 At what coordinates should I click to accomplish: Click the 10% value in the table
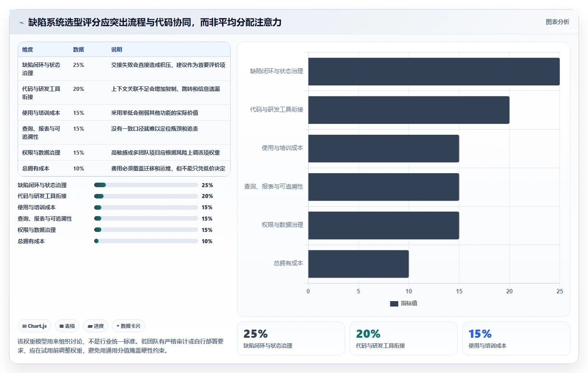pos(78,168)
